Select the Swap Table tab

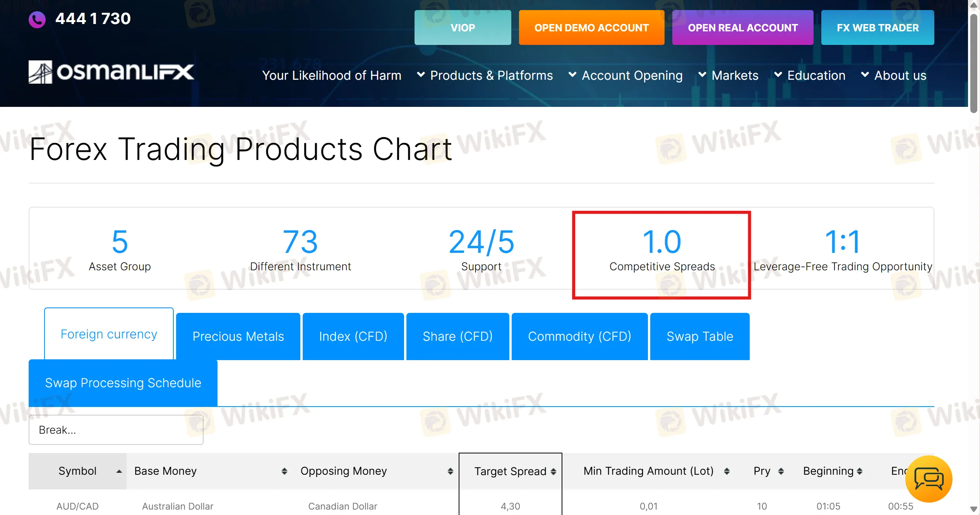point(700,336)
